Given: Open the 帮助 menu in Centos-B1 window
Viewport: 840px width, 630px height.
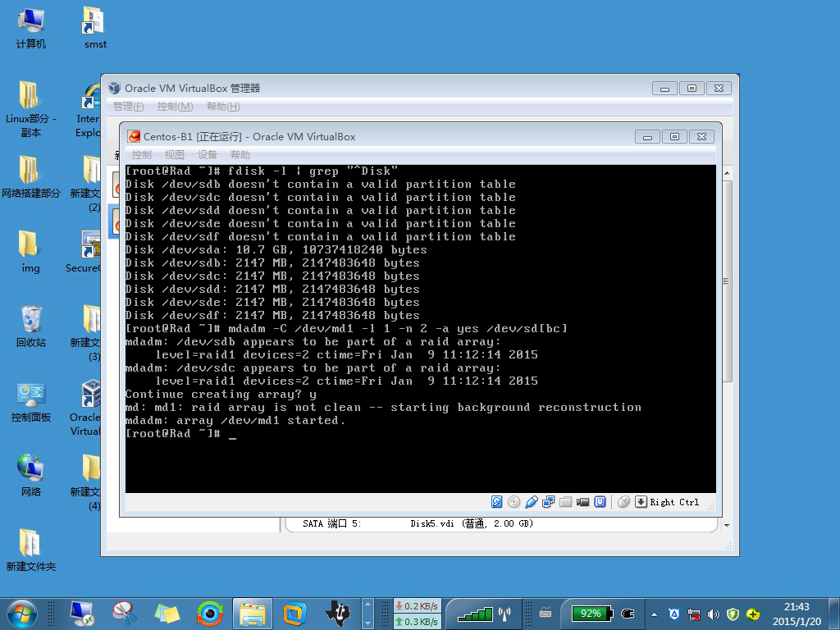Looking at the screenshot, I should pyautogui.click(x=240, y=155).
